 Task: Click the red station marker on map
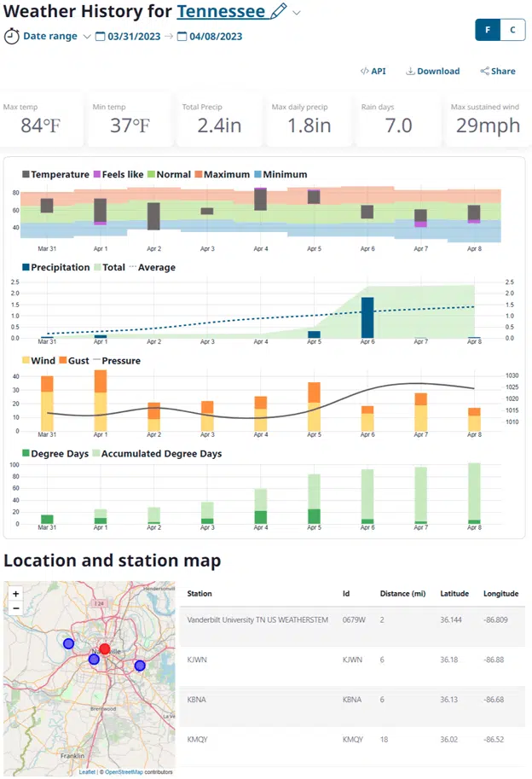(104, 649)
